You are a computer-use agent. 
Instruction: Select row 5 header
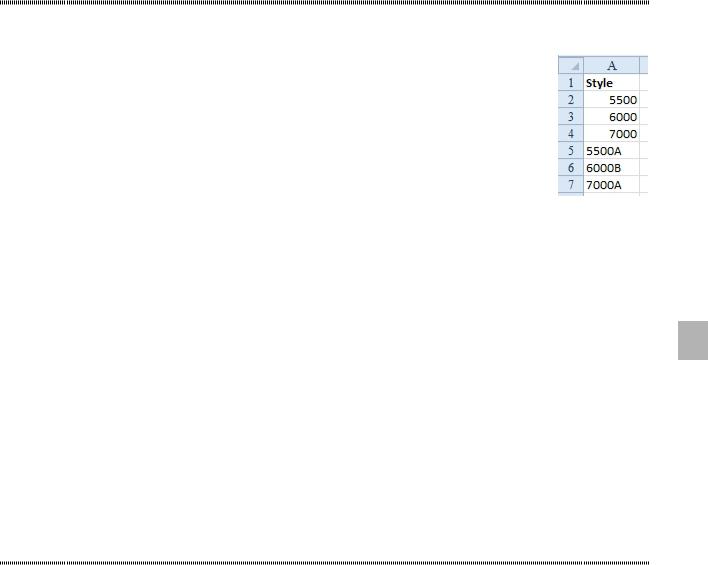click(x=571, y=151)
